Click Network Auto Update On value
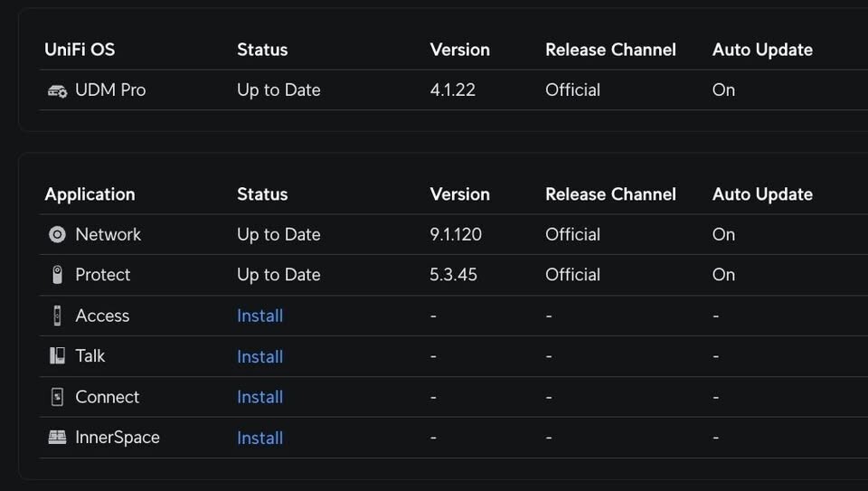 point(723,234)
